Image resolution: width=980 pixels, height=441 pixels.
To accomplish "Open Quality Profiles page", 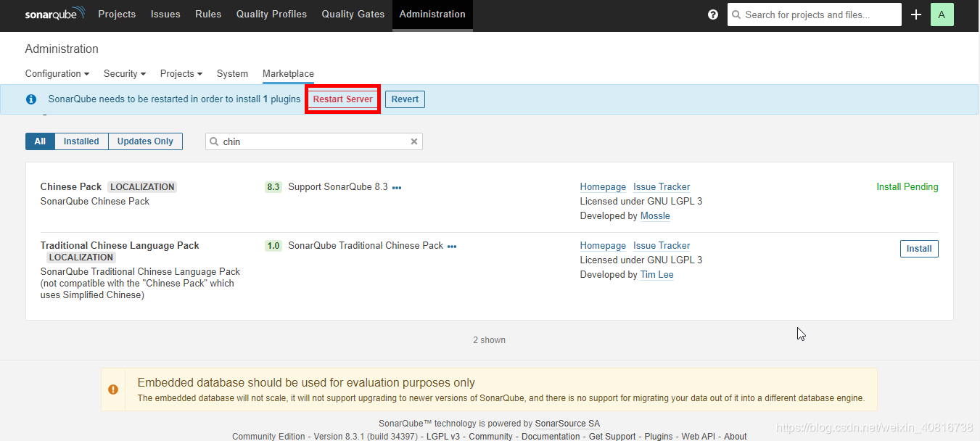I will (271, 14).
